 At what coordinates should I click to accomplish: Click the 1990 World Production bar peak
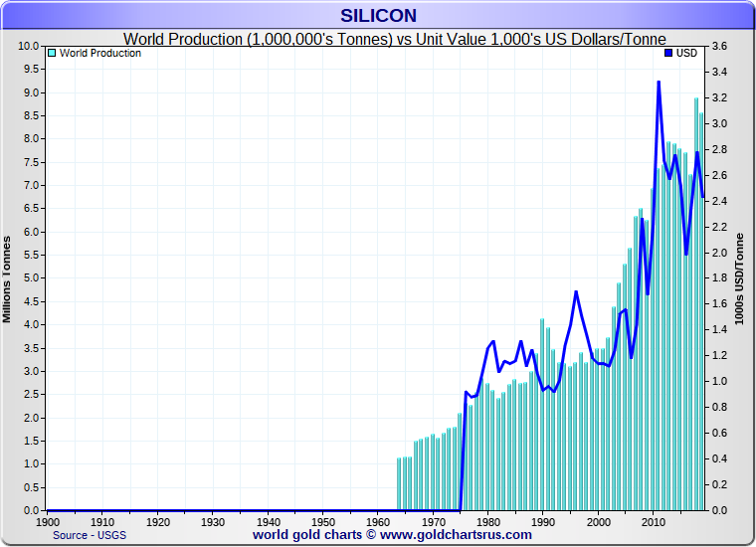point(542,415)
